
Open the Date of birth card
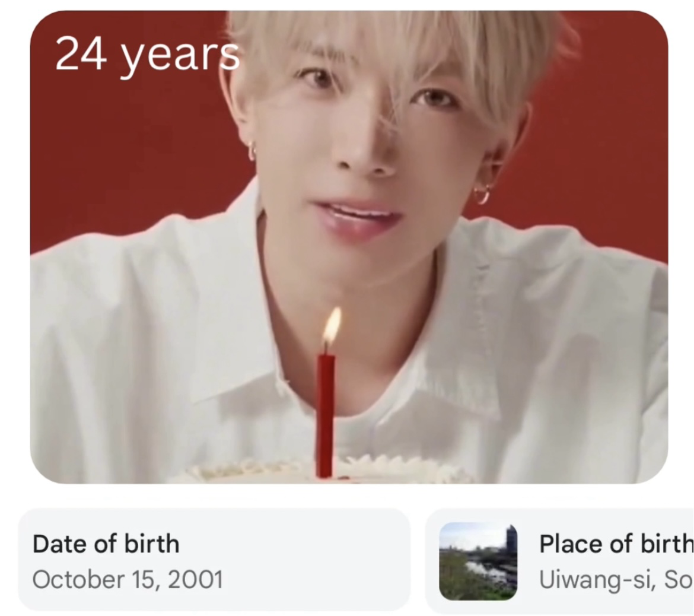(x=214, y=560)
